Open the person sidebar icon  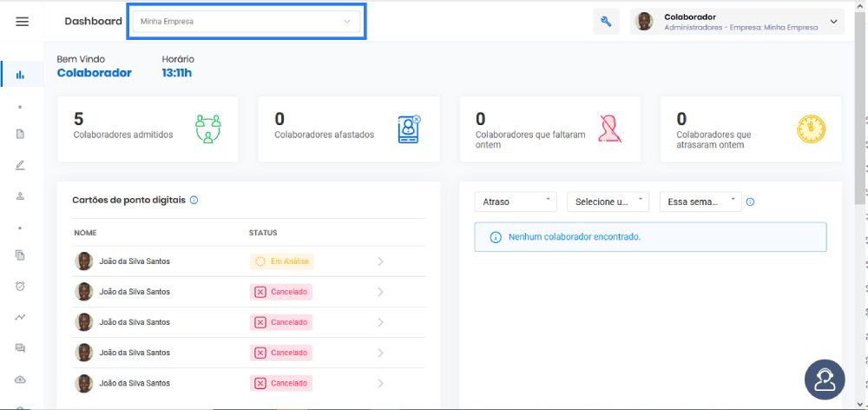[21, 196]
